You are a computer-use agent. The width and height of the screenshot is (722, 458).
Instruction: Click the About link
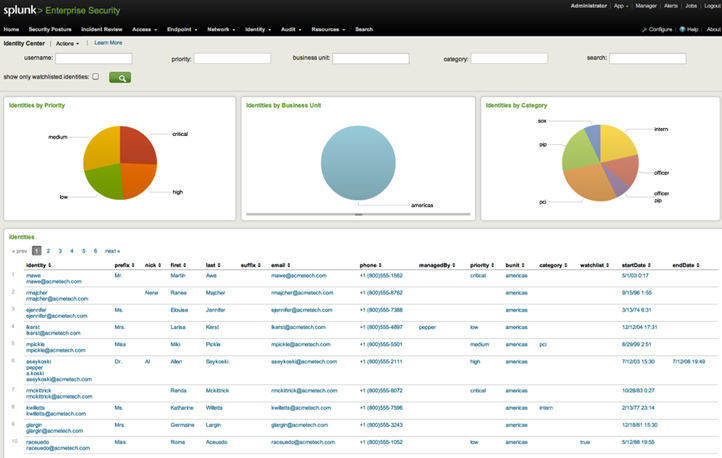point(713,29)
